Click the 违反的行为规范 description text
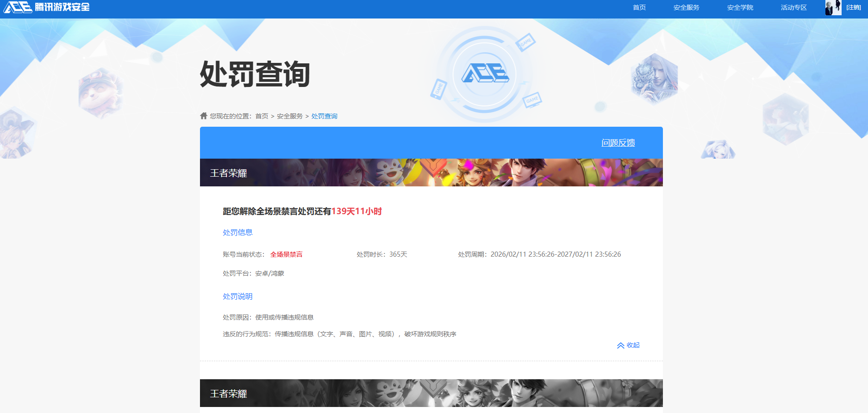 339,334
